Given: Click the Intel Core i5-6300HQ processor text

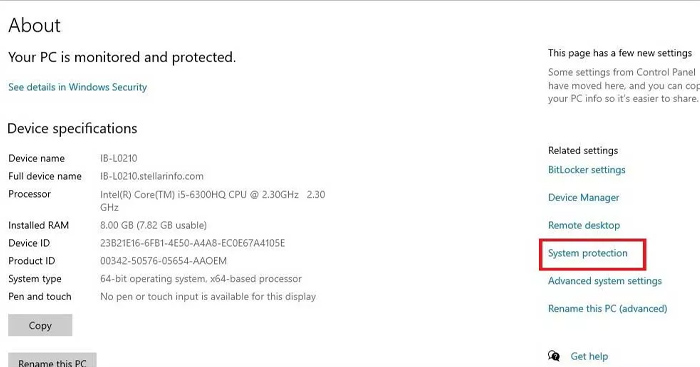Looking at the screenshot, I should [212, 201].
